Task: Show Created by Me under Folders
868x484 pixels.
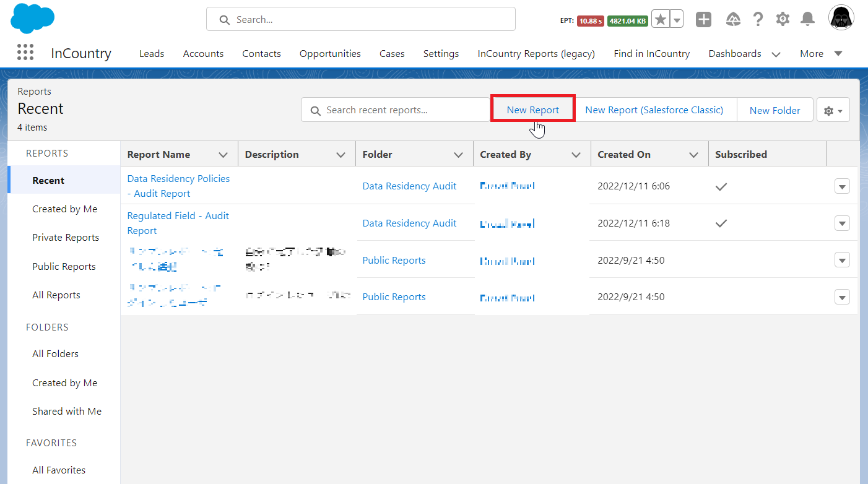Action: pos(65,383)
